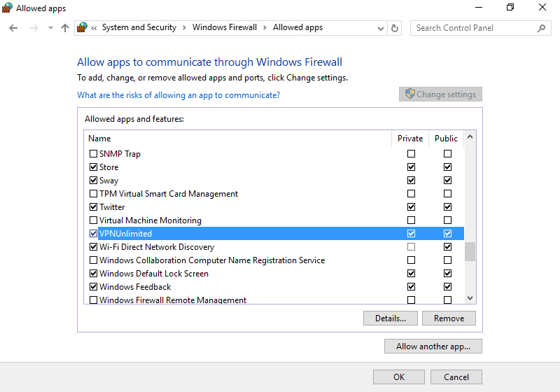Open the recent locations dropdown arrow
Viewport: 560px width, 392px height.
50,28
